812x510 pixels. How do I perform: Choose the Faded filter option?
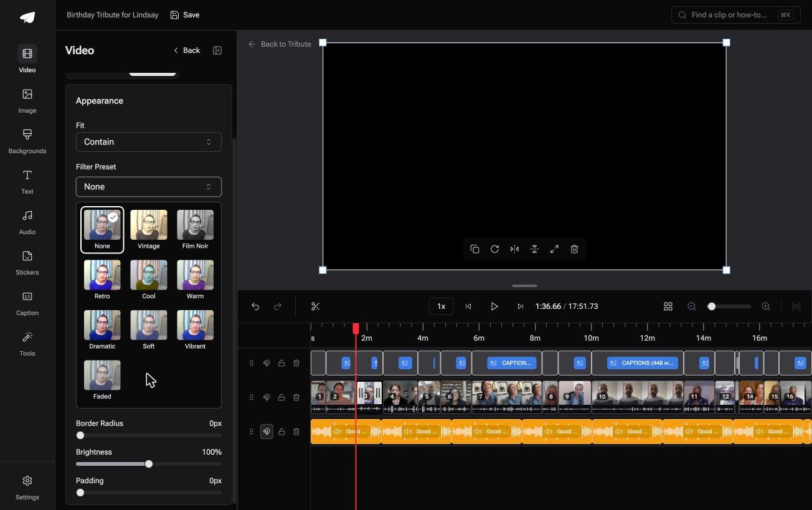click(102, 380)
